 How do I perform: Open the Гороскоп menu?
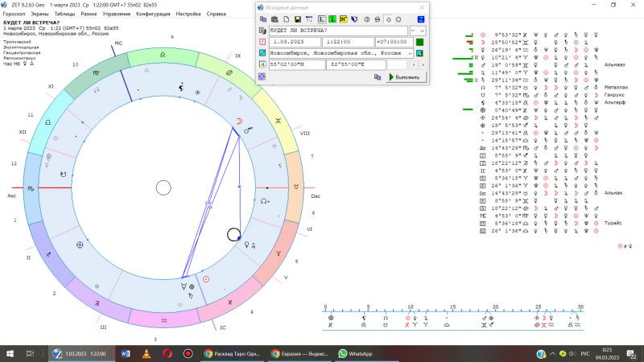[12, 14]
